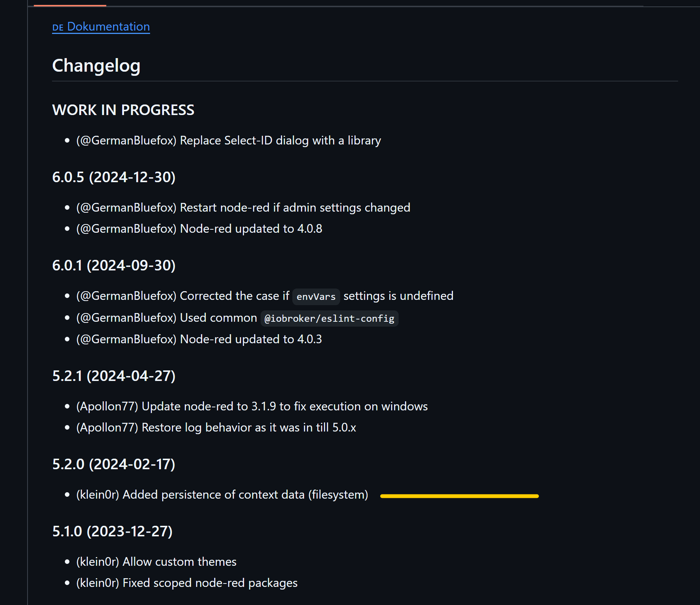Click the Update node-red to 3.1.9 entry
The width and height of the screenshot is (700, 605).
(x=252, y=407)
